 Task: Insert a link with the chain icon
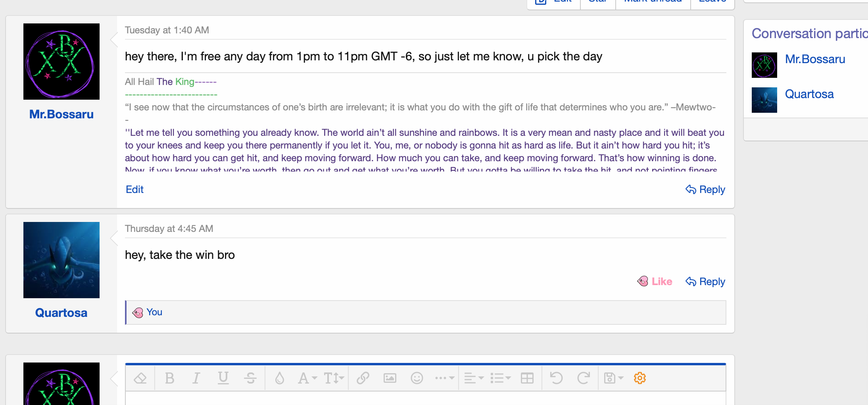click(363, 378)
